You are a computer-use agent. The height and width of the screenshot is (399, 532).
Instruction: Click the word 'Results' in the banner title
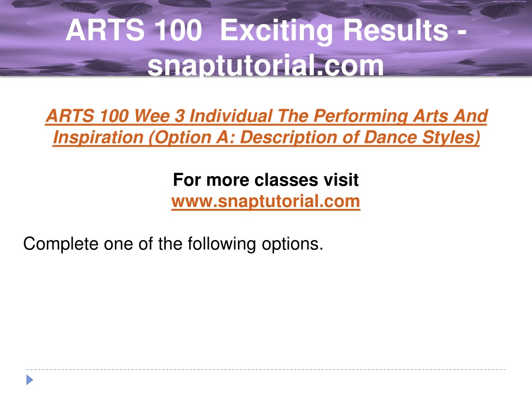pyautogui.click(x=395, y=30)
